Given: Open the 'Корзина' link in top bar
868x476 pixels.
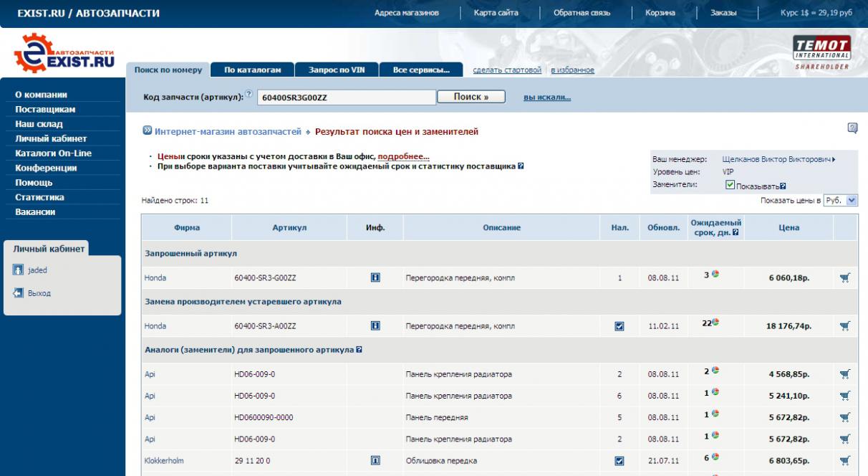Looking at the screenshot, I should point(660,13).
